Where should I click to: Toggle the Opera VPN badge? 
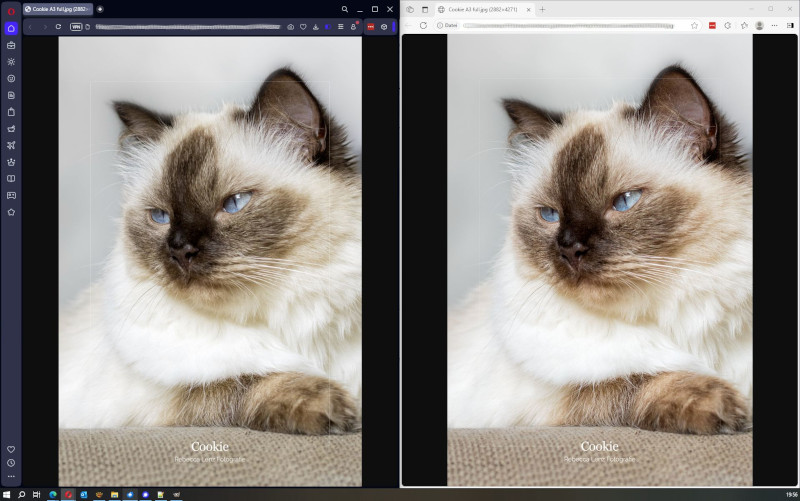click(76, 27)
